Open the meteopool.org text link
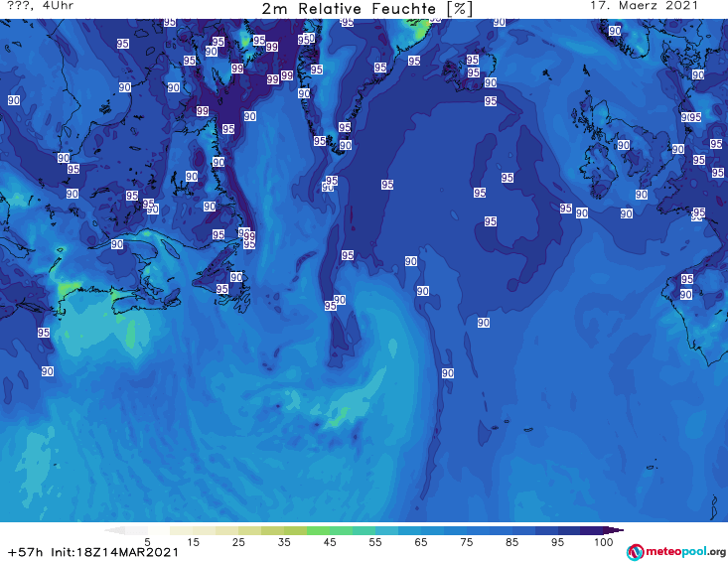The width and height of the screenshot is (728, 562). click(685, 552)
